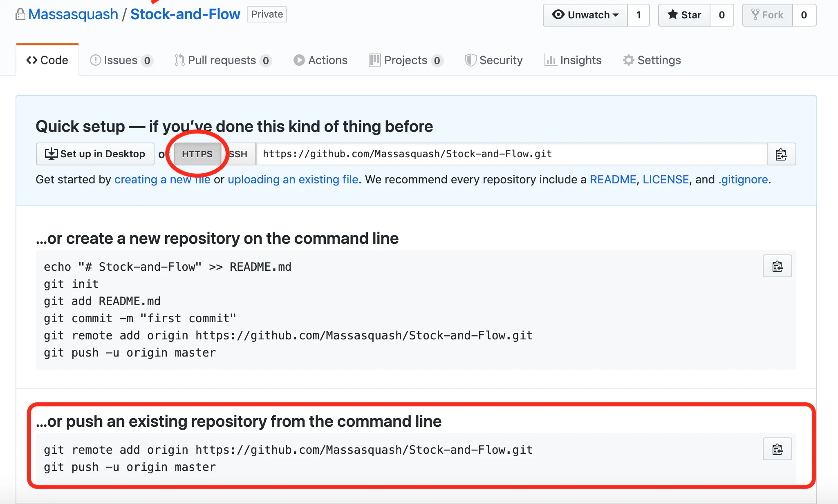Click the Private label badge
The image size is (838, 504).
pyautogui.click(x=267, y=14)
